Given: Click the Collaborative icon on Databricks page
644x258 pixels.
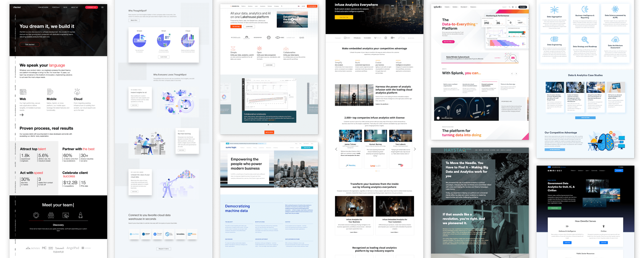Looking at the screenshot, I should pyautogui.click(x=286, y=49).
